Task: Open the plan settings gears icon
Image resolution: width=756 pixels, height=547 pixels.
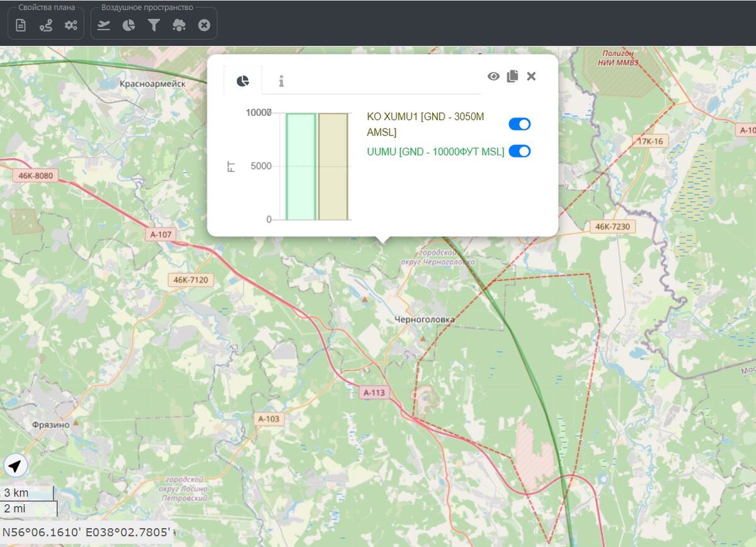Action: tap(71, 25)
